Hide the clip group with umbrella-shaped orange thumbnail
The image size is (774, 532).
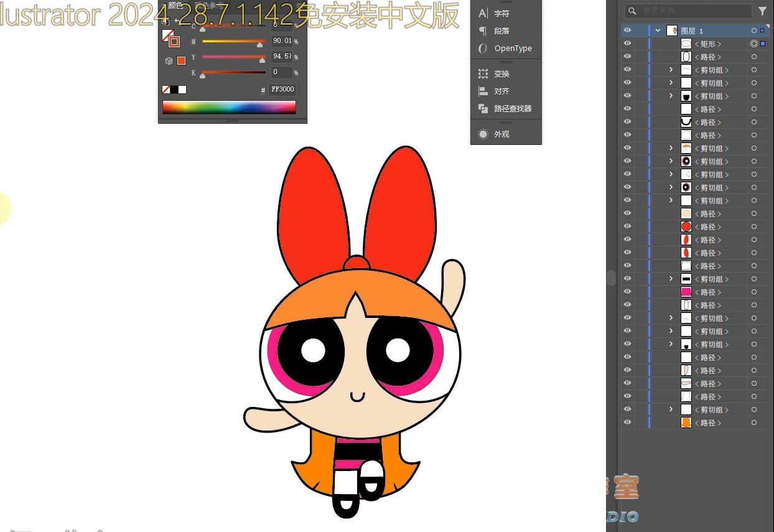click(627, 148)
